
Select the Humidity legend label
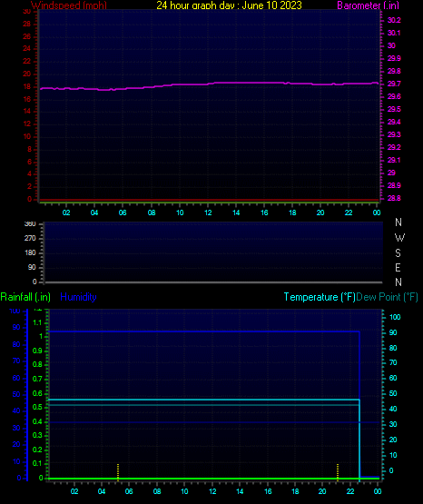pos(78,297)
